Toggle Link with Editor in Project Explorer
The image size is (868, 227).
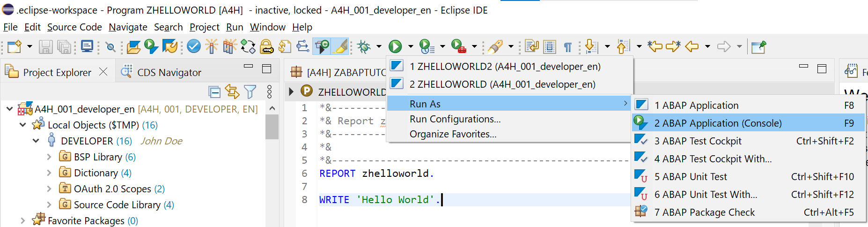[x=232, y=91]
